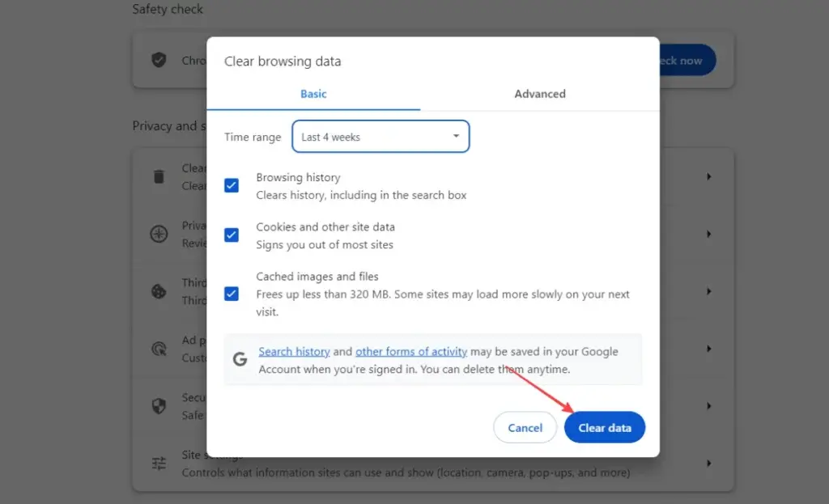Uncheck the Browsing history checkbox

[232, 185]
